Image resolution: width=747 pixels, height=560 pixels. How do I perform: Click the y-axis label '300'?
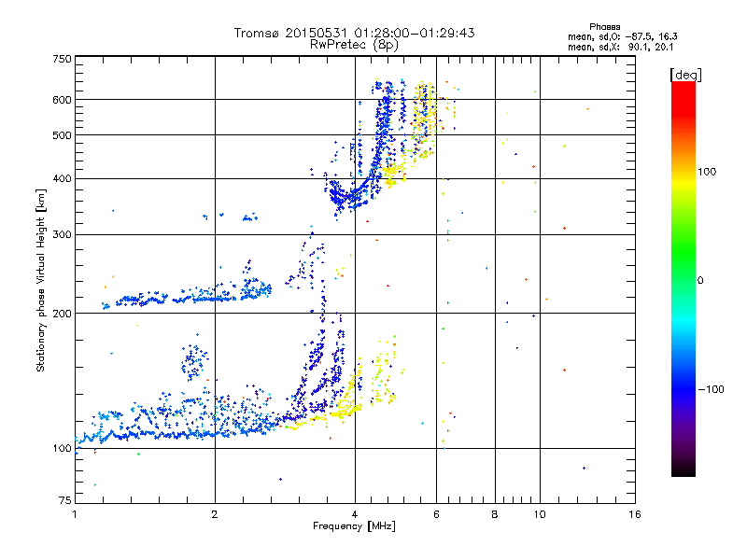(x=62, y=235)
